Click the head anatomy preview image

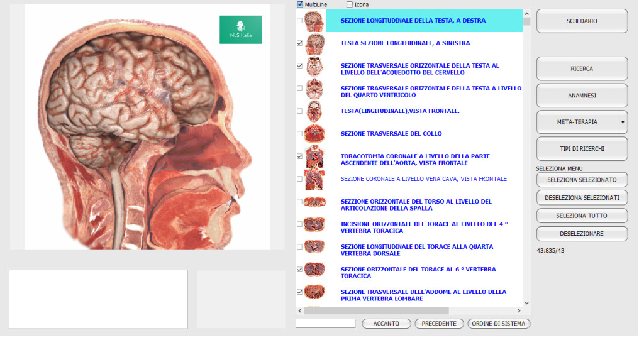pos(147,126)
